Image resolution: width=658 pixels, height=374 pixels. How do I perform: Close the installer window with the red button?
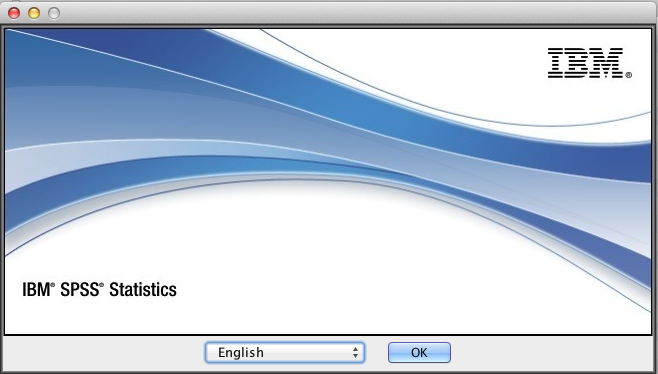pyautogui.click(x=14, y=13)
